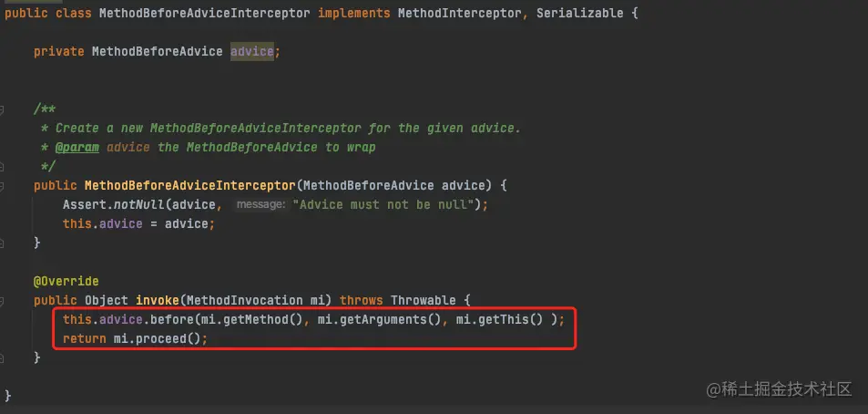This screenshot has width=868, height=414.
Task: Click the "throws" keyword
Action: tap(361, 300)
